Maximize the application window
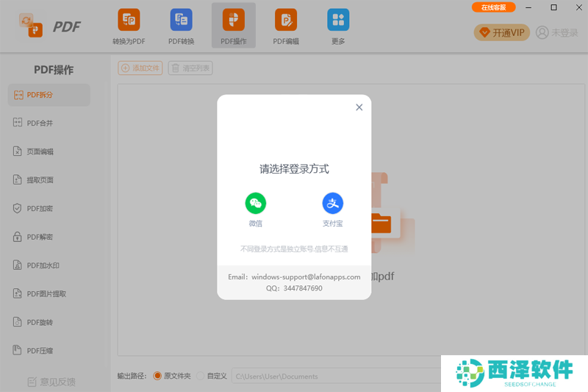 [x=553, y=7]
